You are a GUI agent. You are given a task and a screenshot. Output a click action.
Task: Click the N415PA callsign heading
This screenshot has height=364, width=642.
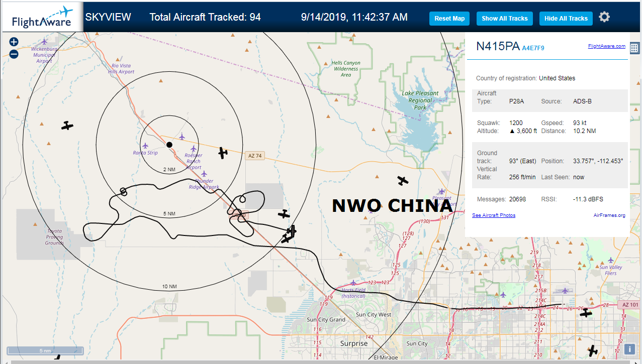[498, 46]
